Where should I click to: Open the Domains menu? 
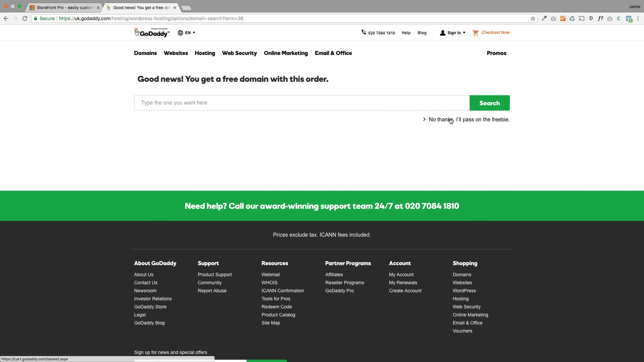coord(145,53)
